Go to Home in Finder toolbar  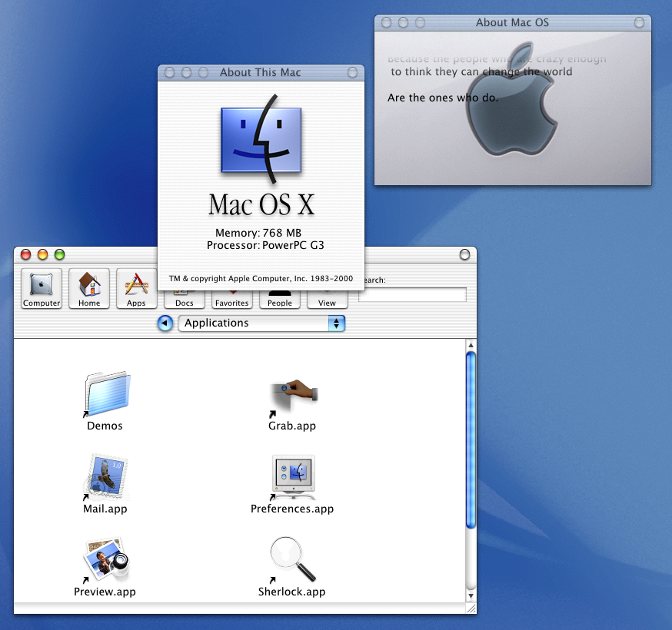(89, 288)
